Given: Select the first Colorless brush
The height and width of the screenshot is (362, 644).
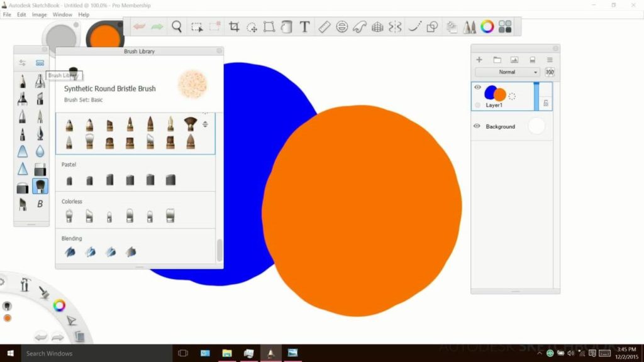Looking at the screenshot, I should pyautogui.click(x=69, y=216).
